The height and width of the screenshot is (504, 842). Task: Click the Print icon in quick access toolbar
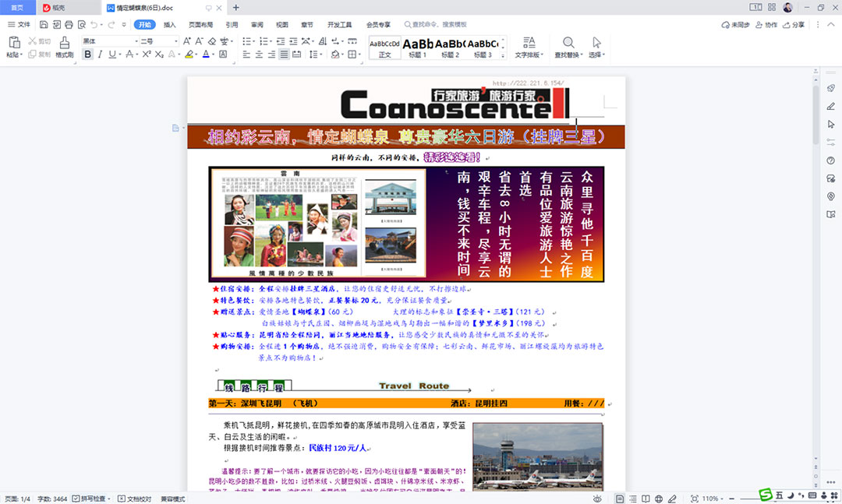coord(69,25)
